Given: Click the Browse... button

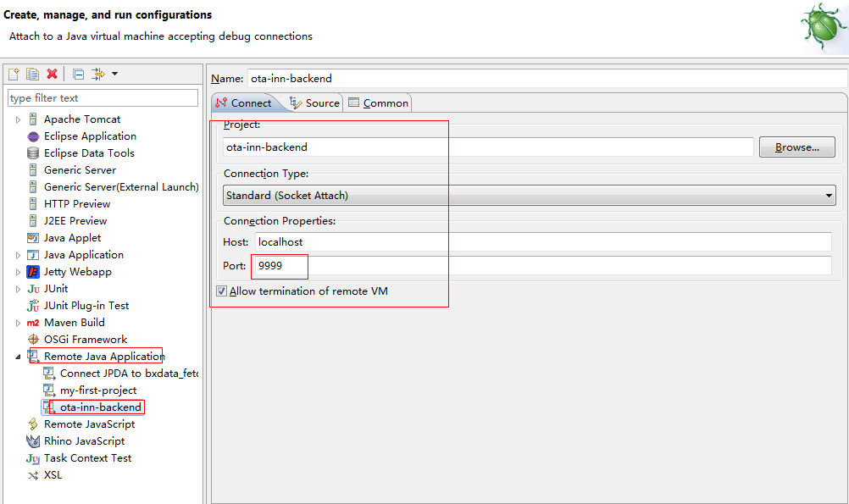Looking at the screenshot, I should coord(796,147).
